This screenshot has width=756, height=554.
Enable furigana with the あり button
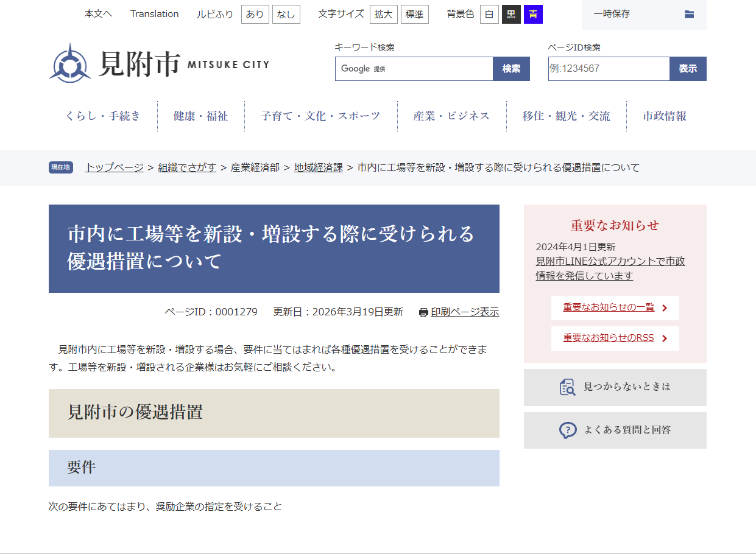255,14
